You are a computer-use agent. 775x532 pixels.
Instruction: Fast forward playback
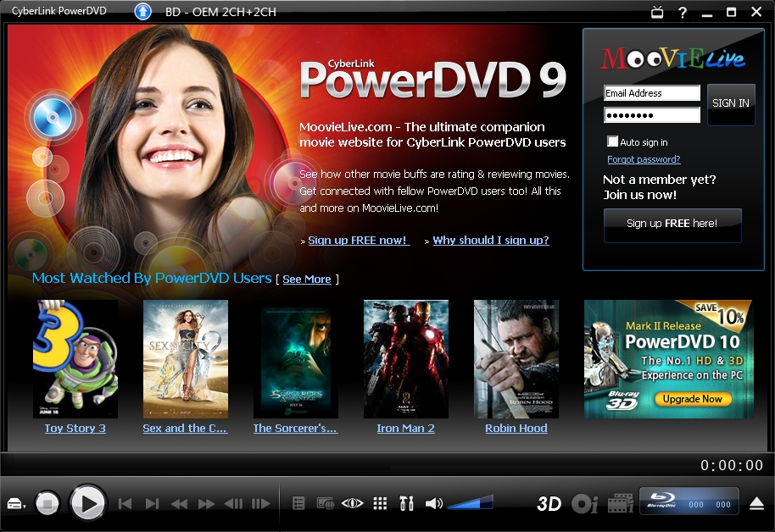(206, 504)
